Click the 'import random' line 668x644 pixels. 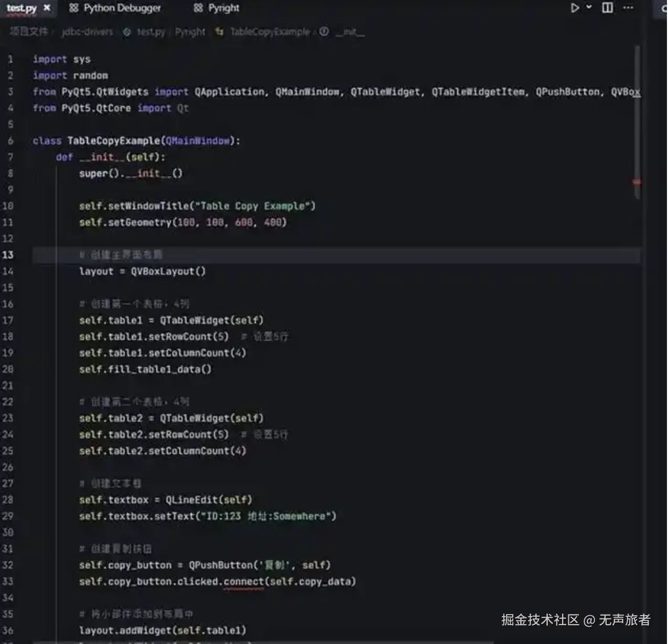click(x=70, y=76)
